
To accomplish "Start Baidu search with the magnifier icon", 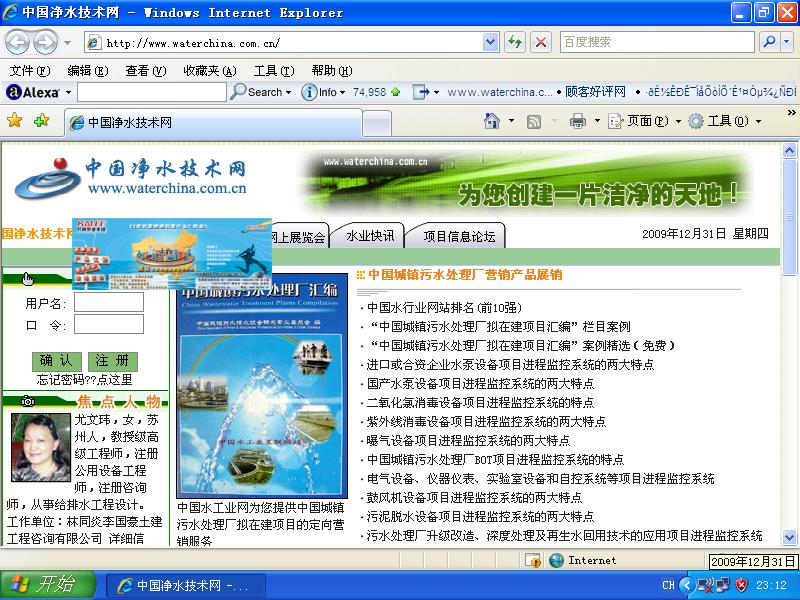I will pyautogui.click(x=769, y=42).
